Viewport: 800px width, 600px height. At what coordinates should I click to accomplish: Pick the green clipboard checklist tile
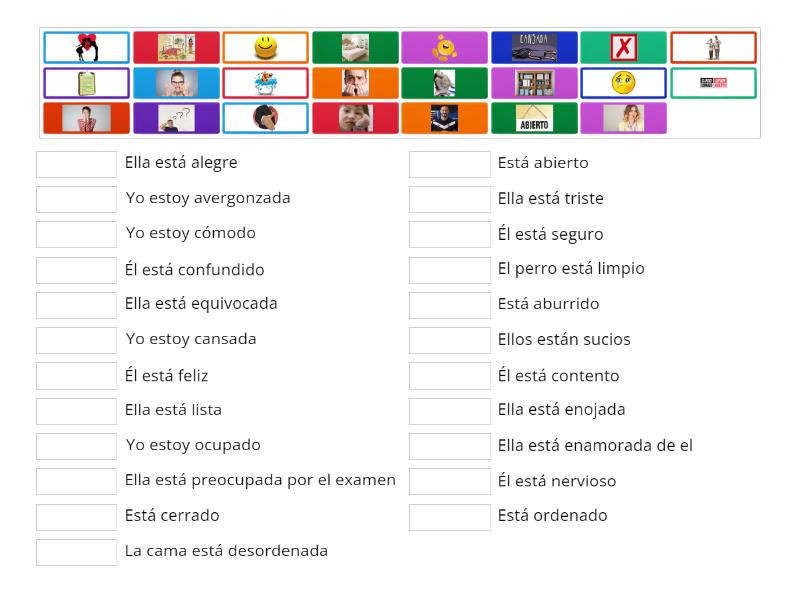pos(87,83)
